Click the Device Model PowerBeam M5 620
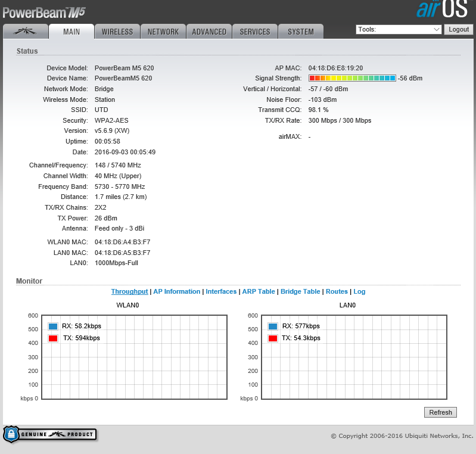This screenshot has height=454, width=476. [124, 68]
